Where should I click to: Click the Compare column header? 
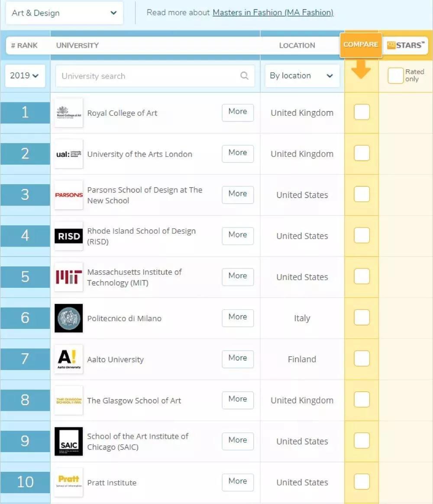(361, 45)
